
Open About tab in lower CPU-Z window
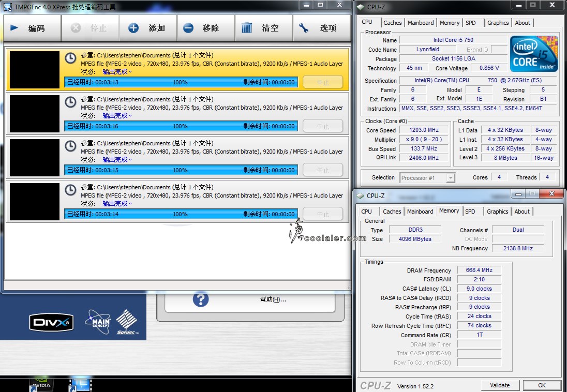pos(522,211)
